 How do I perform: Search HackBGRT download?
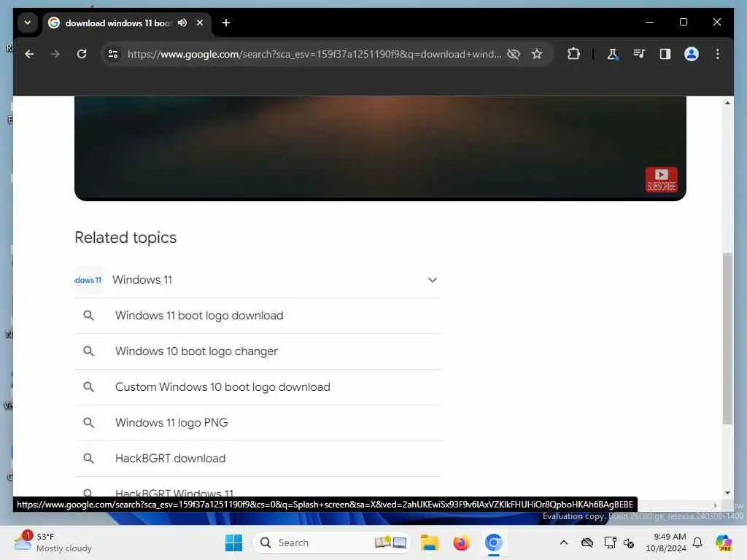171,459
